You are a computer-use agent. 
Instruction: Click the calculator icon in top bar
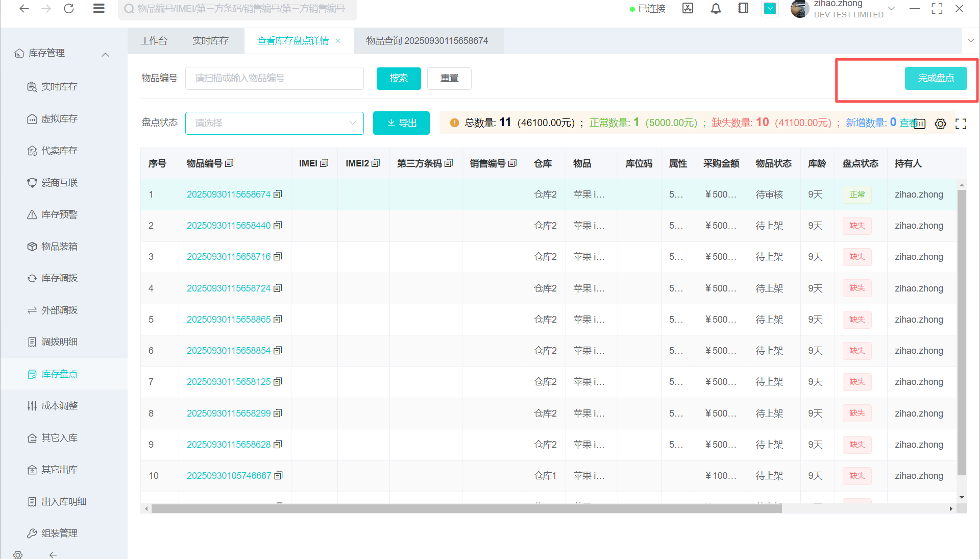(688, 9)
